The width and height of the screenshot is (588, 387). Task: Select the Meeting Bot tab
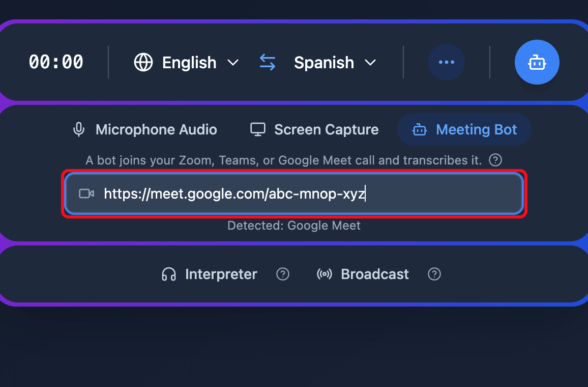pos(464,129)
